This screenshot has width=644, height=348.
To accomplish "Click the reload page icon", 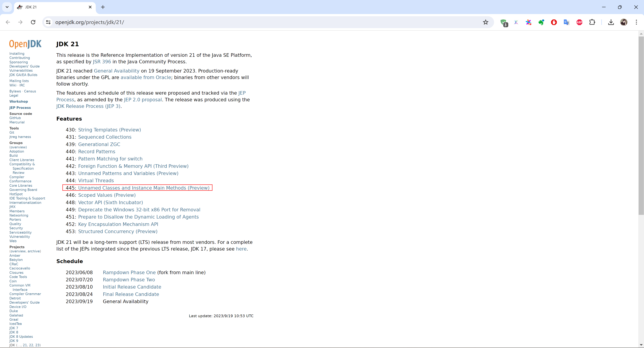I will [33, 22].
